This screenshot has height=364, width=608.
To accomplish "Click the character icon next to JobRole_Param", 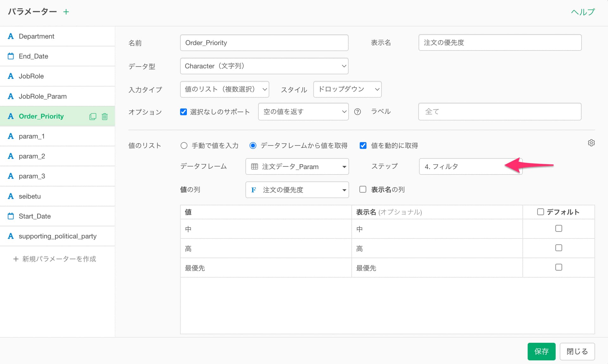I will point(11,96).
